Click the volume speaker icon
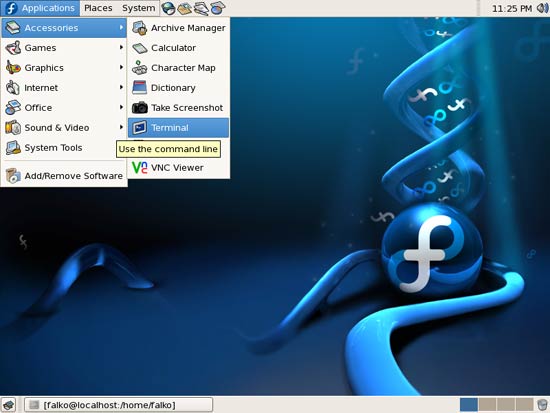Viewport: 550px width, 413px height. coord(542,8)
